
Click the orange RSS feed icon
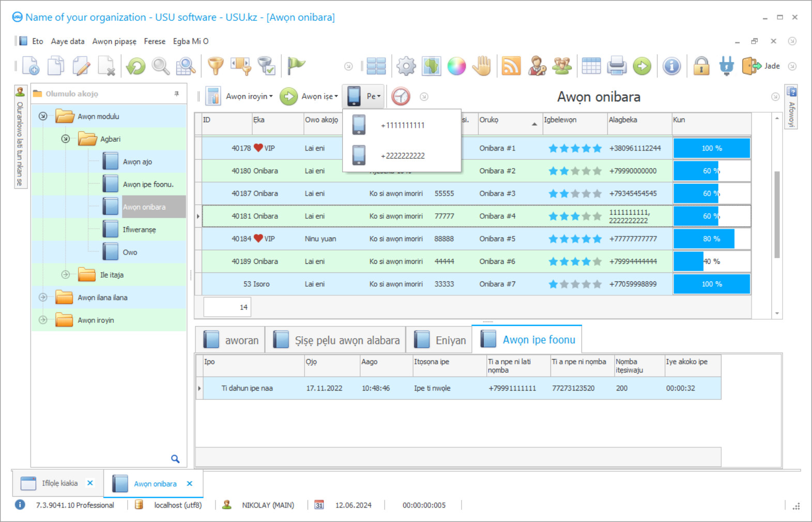[x=511, y=66]
